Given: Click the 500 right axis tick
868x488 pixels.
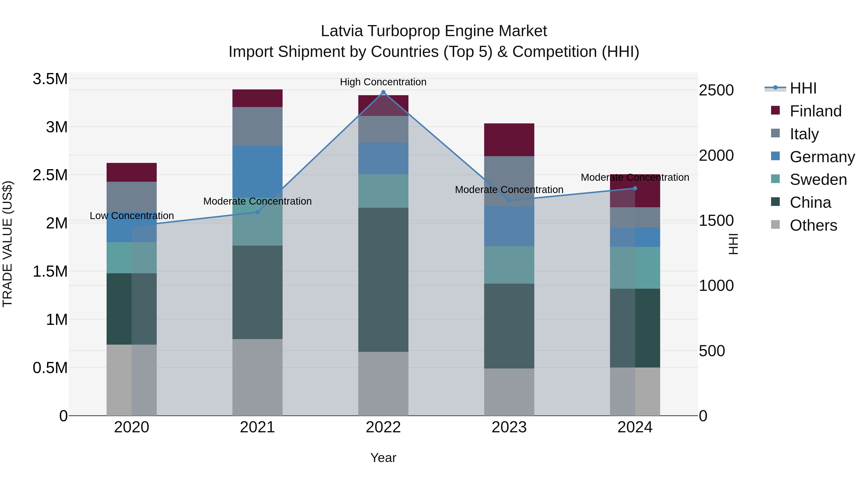Looking at the screenshot, I should point(712,351).
